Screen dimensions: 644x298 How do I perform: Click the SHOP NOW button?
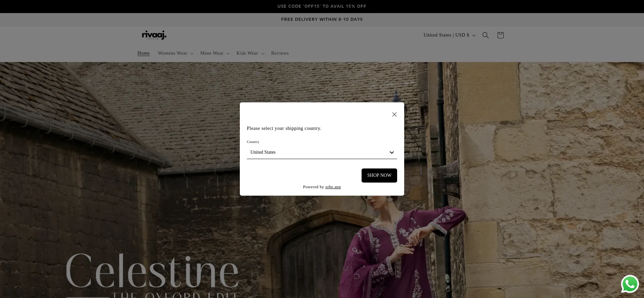[379, 176]
